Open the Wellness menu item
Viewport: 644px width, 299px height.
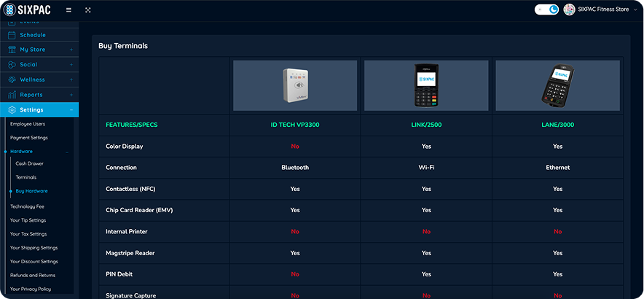pos(39,79)
